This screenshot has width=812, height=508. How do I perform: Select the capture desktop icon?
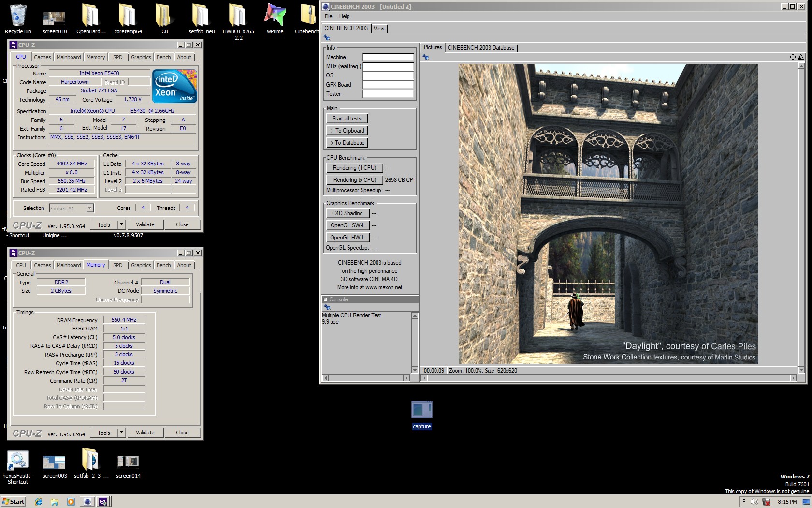(x=421, y=415)
